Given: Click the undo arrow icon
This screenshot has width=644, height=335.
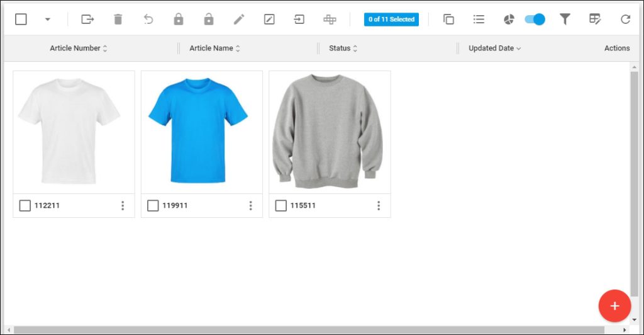Looking at the screenshot, I should click(x=148, y=20).
